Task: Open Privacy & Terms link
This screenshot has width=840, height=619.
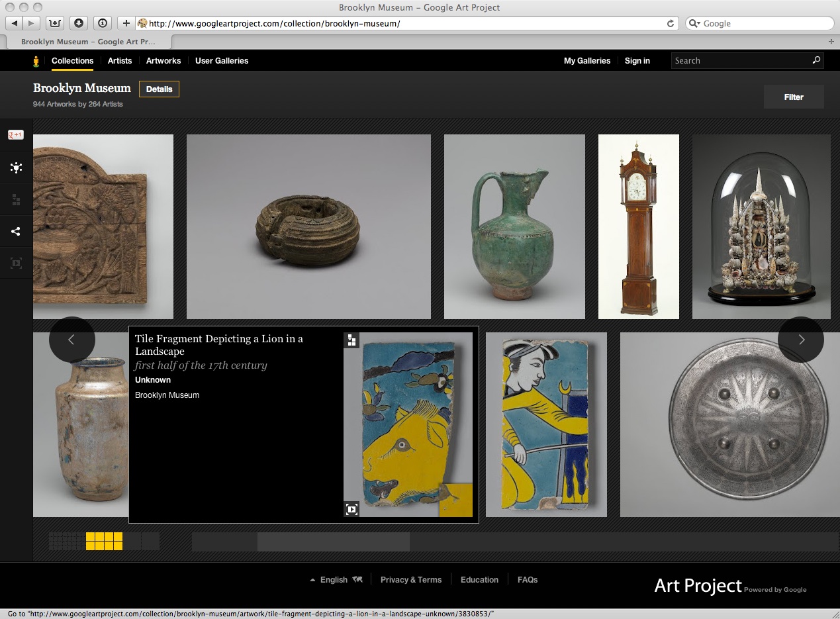Action: coord(411,579)
